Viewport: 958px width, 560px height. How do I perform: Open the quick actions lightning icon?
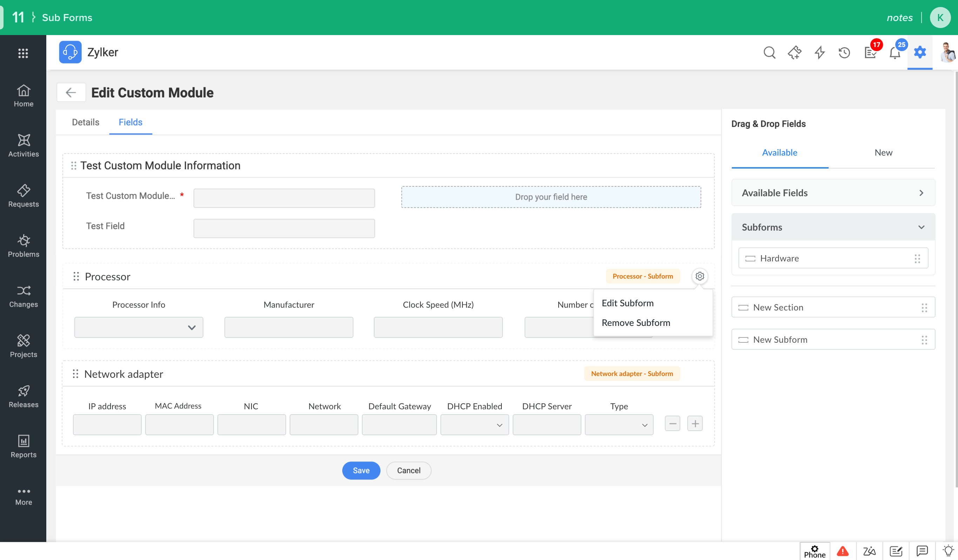(819, 53)
